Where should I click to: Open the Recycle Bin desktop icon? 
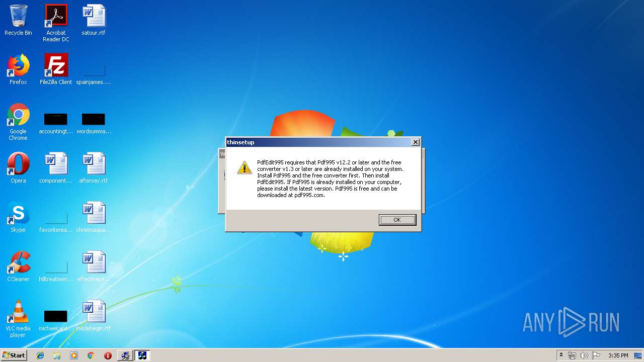(x=18, y=20)
